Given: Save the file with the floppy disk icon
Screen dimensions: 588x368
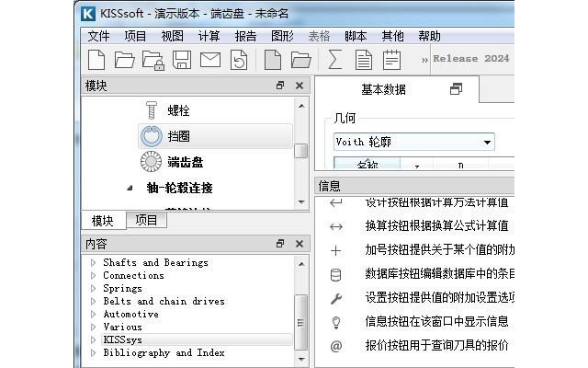Looking at the screenshot, I should click(x=182, y=60).
